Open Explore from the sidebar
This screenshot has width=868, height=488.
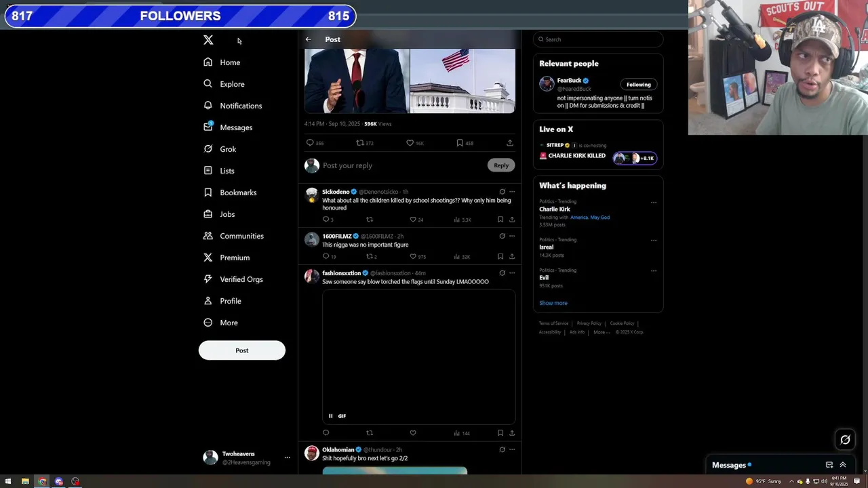point(224,84)
